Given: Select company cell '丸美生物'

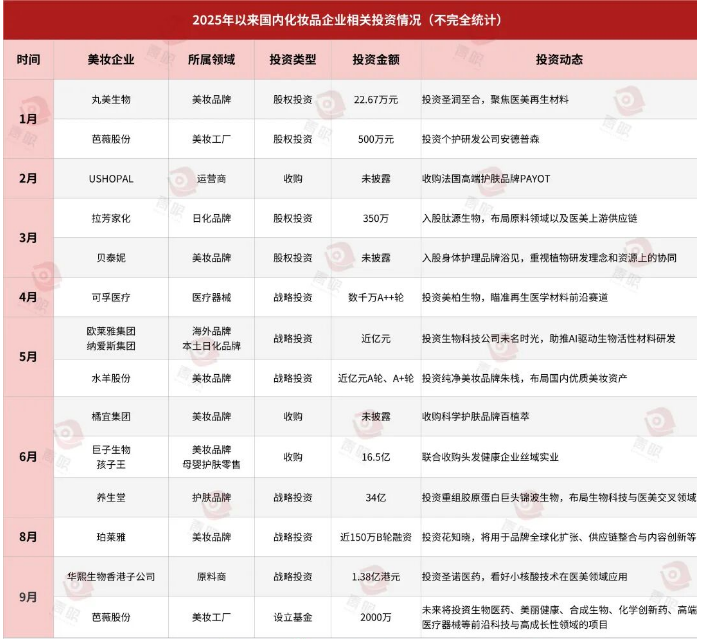Looking at the screenshot, I should click(111, 99).
